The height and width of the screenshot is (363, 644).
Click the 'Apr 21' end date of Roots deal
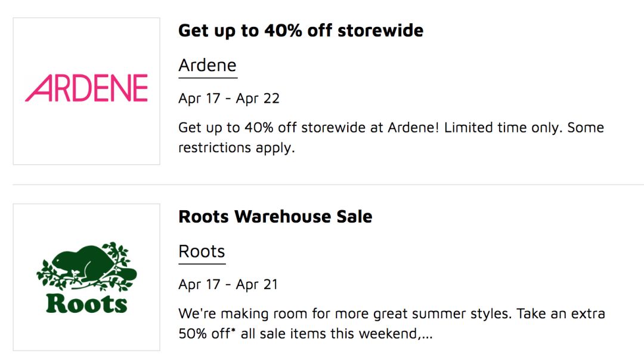256,284
